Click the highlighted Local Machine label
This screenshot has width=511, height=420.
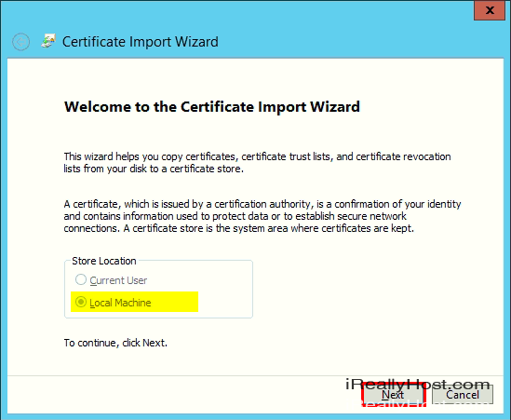coord(120,303)
